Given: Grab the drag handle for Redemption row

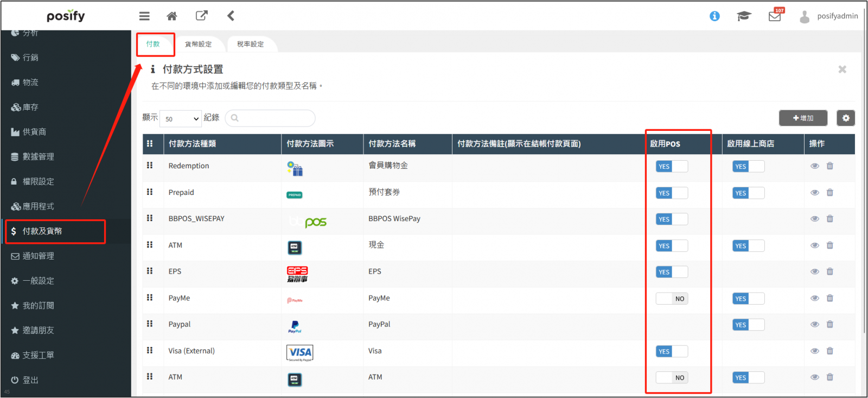Looking at the screenshot, I should (150, 165).
